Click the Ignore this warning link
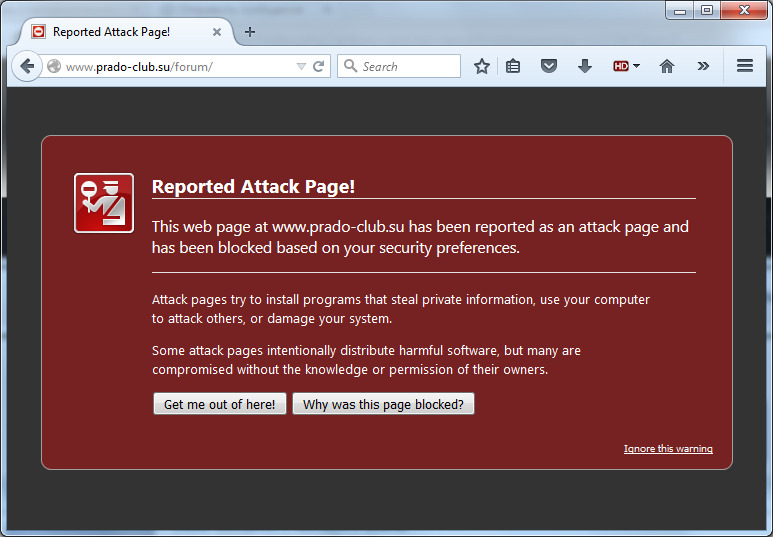The image size is (773, 537). coord(668,449)
